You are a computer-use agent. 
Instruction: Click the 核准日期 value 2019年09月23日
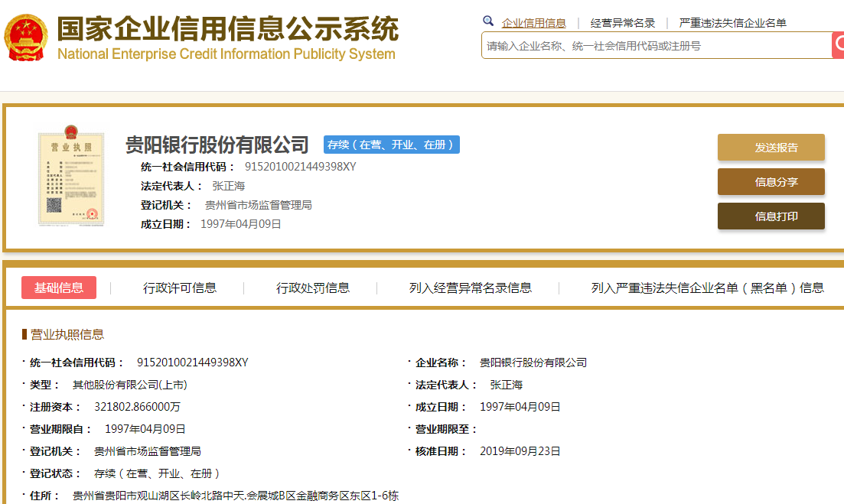pos(520,451)
